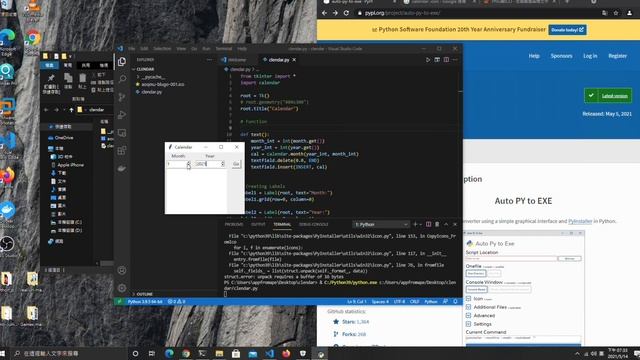
Task: Open the Extensions view in VS Code
Action: pyautogui.click(x=122, y=150)
